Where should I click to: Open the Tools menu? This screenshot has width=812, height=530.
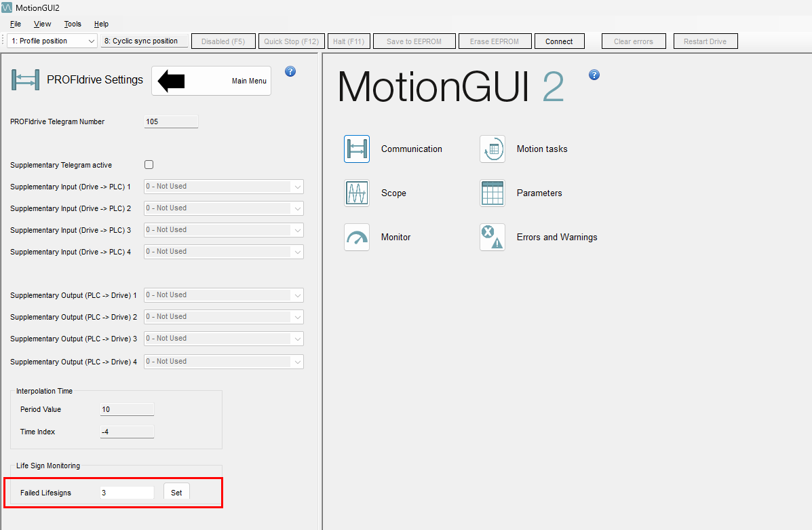tap(73, 24)
